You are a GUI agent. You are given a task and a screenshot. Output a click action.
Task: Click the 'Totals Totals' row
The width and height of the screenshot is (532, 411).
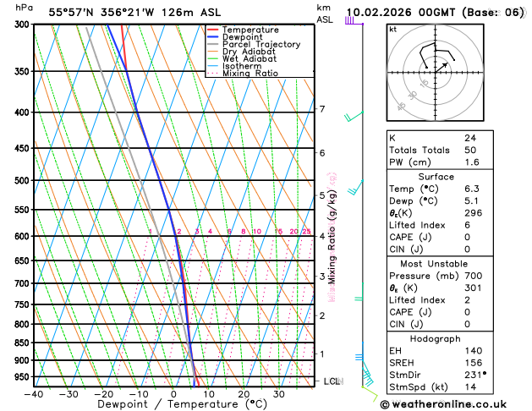pos(440,151)
